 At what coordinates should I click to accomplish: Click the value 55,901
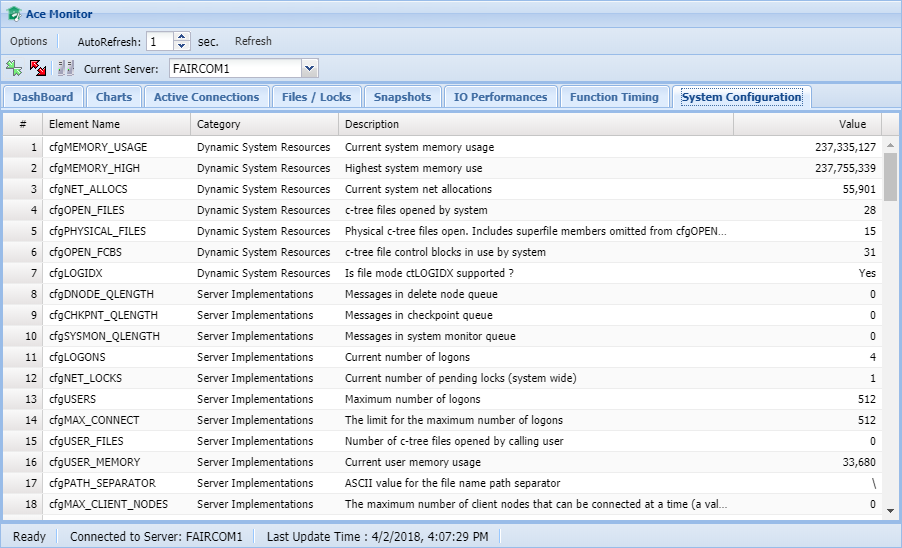click(x=859, y=189)
